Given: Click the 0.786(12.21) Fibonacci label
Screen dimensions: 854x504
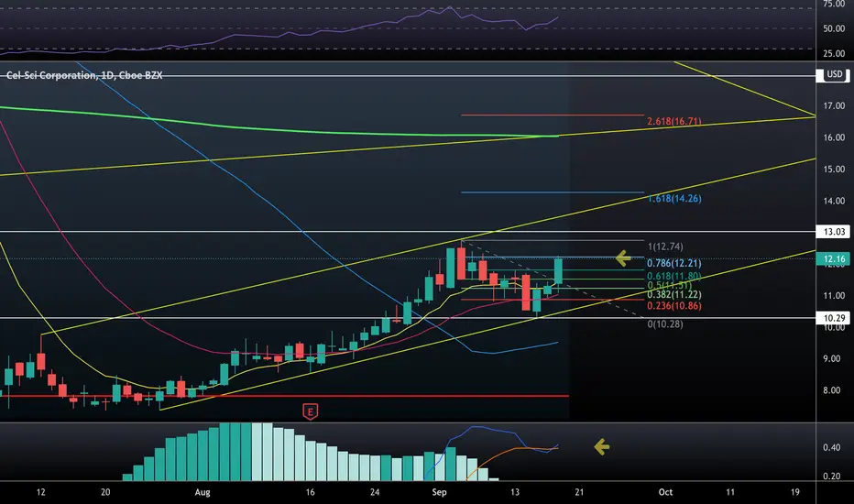Looking at the screenshot, I should pos(674,263).
